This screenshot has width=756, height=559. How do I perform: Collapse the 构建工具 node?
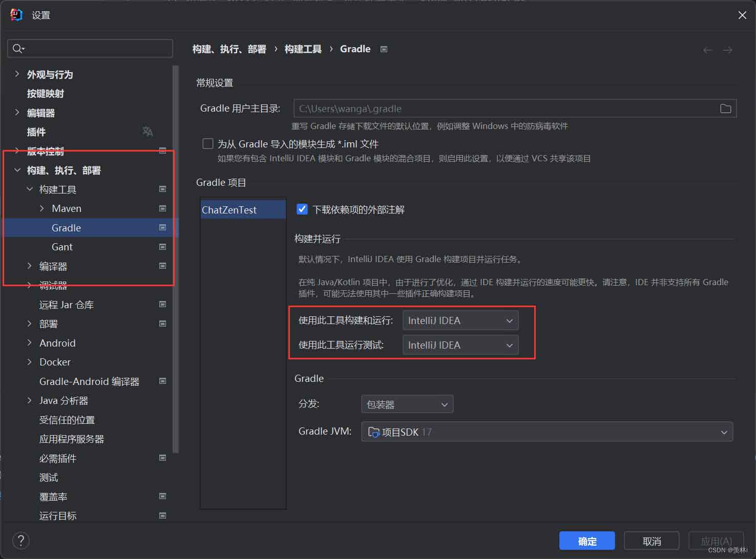(x=30, y=189)
